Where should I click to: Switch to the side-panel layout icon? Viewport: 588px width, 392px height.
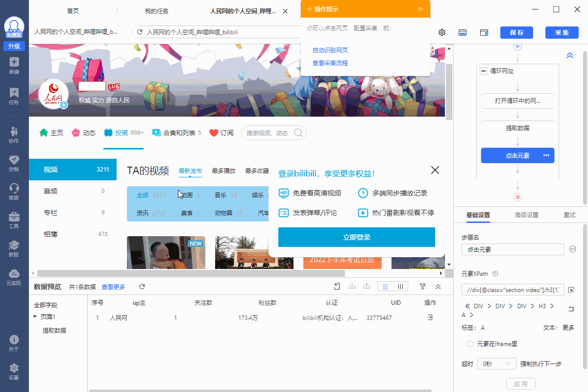pyautogui.click(x=484, y=32)
